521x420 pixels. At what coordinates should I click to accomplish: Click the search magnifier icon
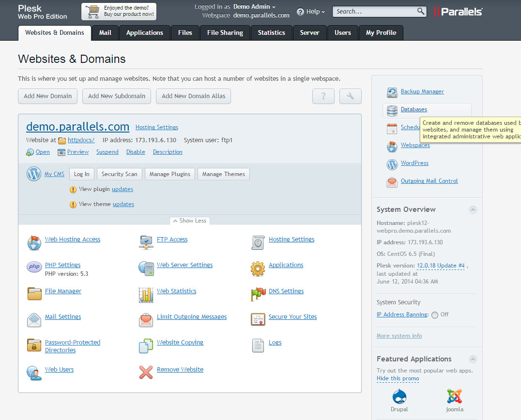(x=421, y=11)
